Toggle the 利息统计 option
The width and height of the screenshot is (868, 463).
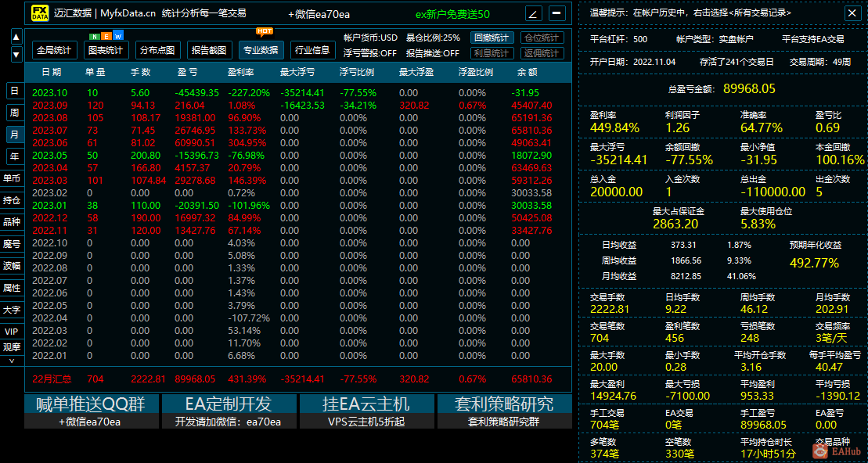(492, 53)
